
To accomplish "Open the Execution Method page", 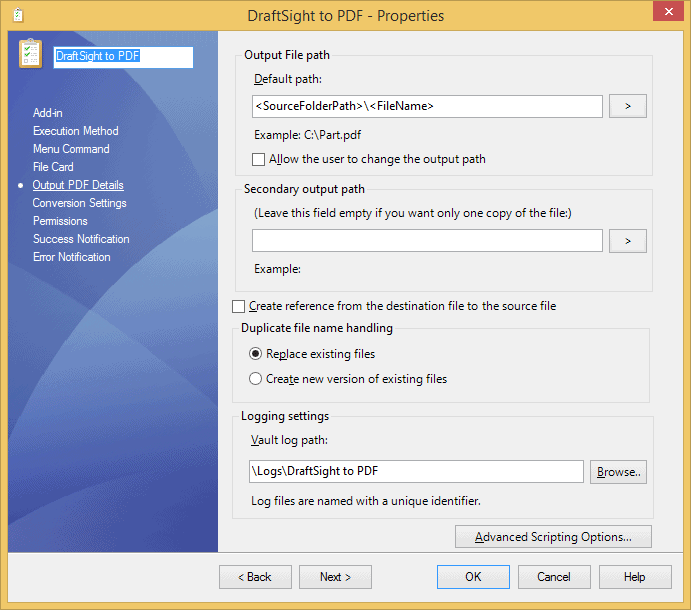I will pos(75,131).
